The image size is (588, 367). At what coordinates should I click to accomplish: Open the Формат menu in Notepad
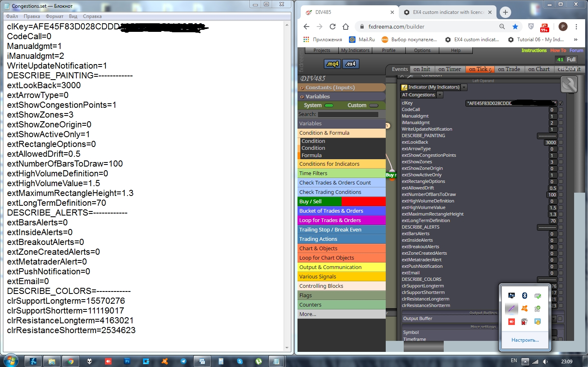click(54, 16)
